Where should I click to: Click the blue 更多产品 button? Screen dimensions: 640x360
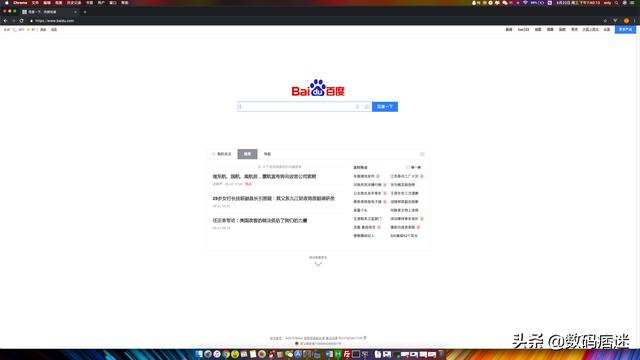pos(625,30)
